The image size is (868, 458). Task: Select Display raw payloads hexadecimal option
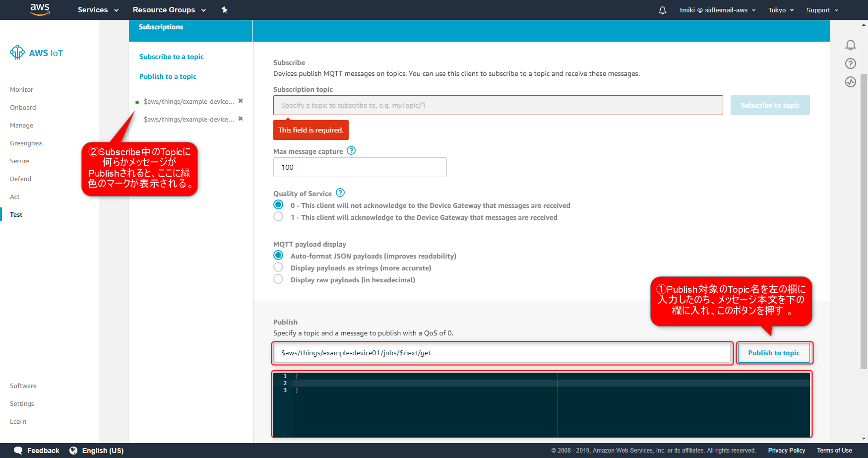click(278, 279)
